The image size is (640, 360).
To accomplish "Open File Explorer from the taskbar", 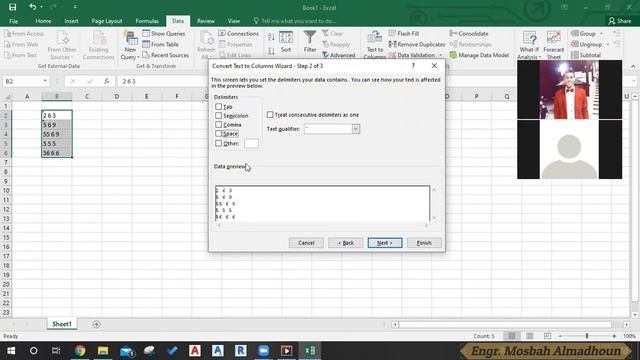I will click(103, 351).
